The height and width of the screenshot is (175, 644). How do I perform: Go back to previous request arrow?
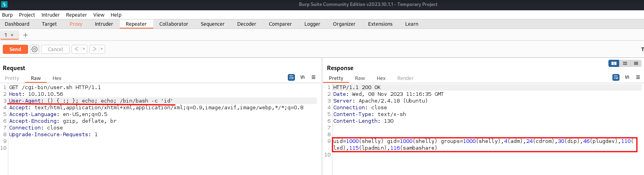(76, 49)
